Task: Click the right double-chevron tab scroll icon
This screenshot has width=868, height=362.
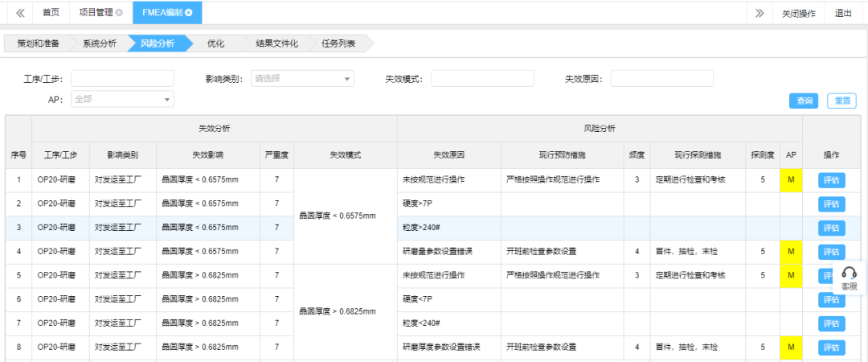Action: (x=759, y=13)
